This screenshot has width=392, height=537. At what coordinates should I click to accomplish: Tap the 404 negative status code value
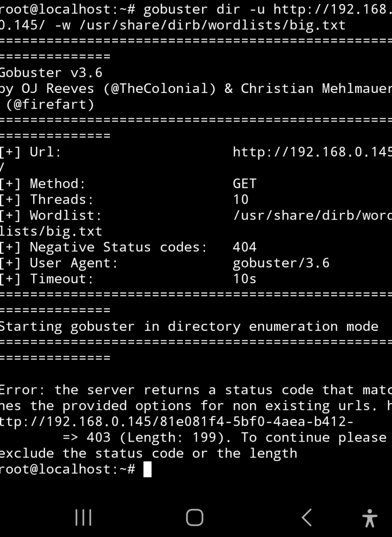(x=244, y=247)
